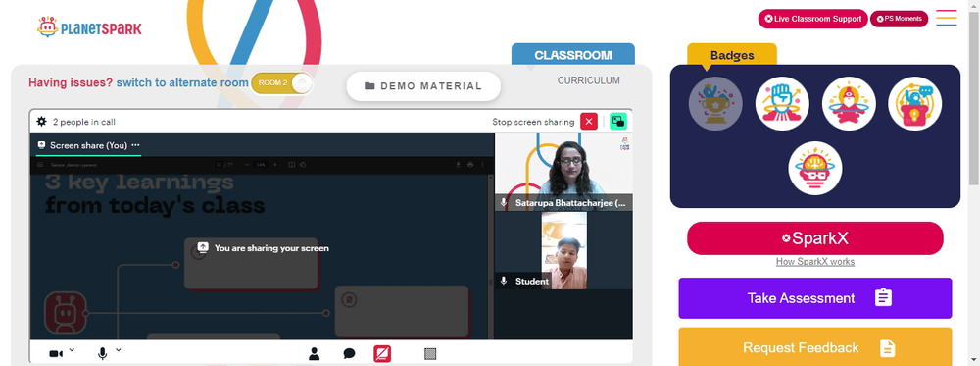Select the speaker at podium badge
This screenshot has height=366, width=980.
pos(915,104)
